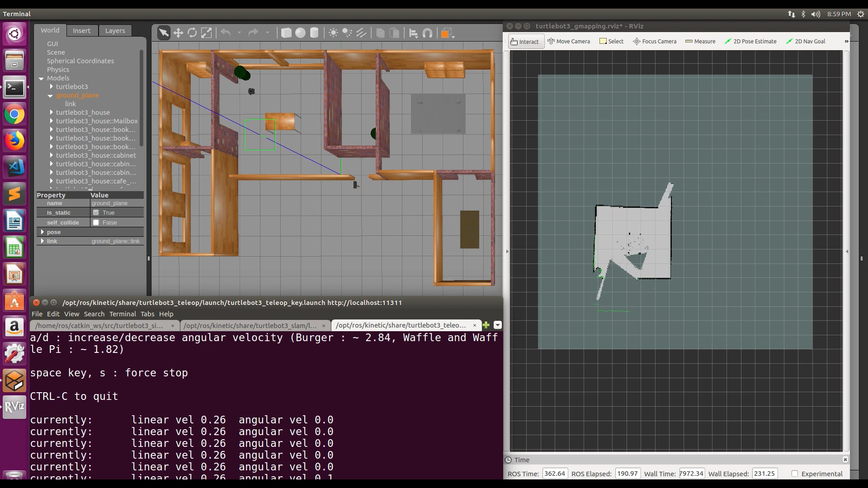Toggle the is_static checkbox
Image resolution: width=868 pixels, height=488 pixels.
tap(96, 212)
